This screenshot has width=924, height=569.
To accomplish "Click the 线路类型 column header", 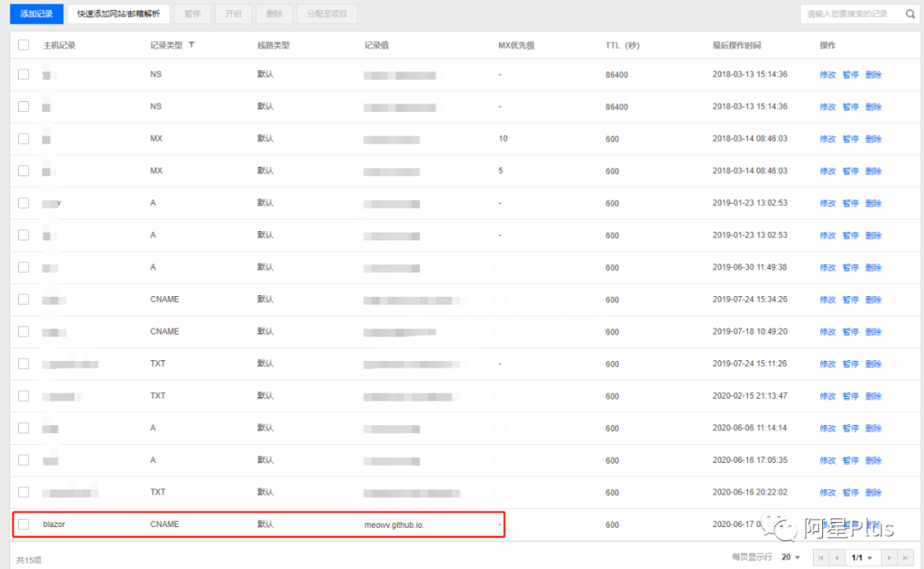I will point(274,45).
